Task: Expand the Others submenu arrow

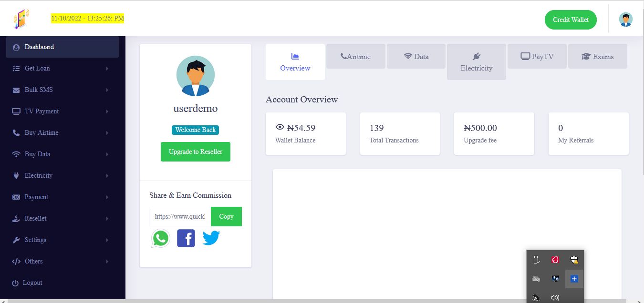Action: 107,262
